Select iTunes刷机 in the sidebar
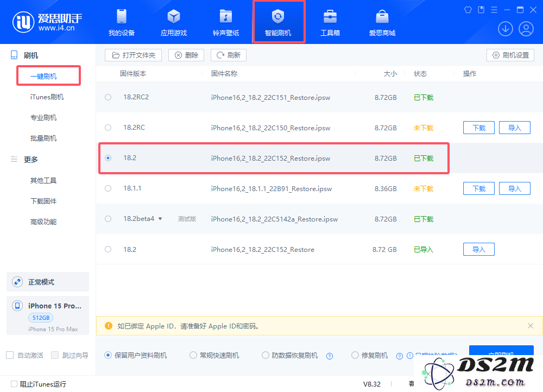543x392 pixels. 47,97
